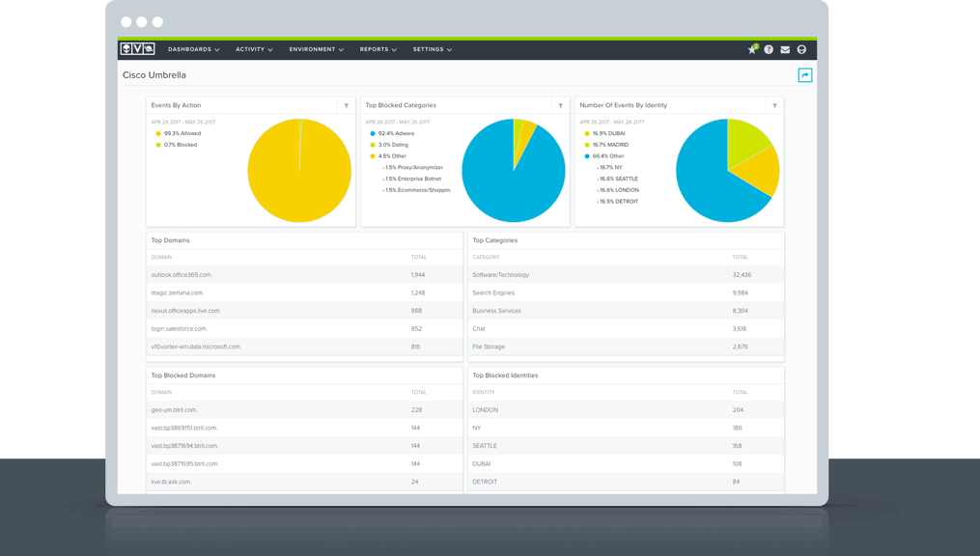Image resolution: width=980 pixels, height=556 pixels.
Task: Click the Business Services category row
Action: point(627,311)
